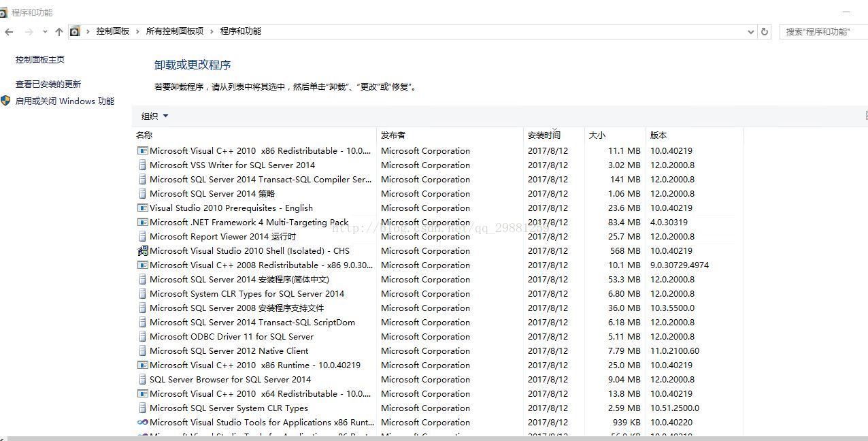This screenshot has height=441, width=868.
Task: Open 查看已安装的更新 link
Action: coord(48,84)
